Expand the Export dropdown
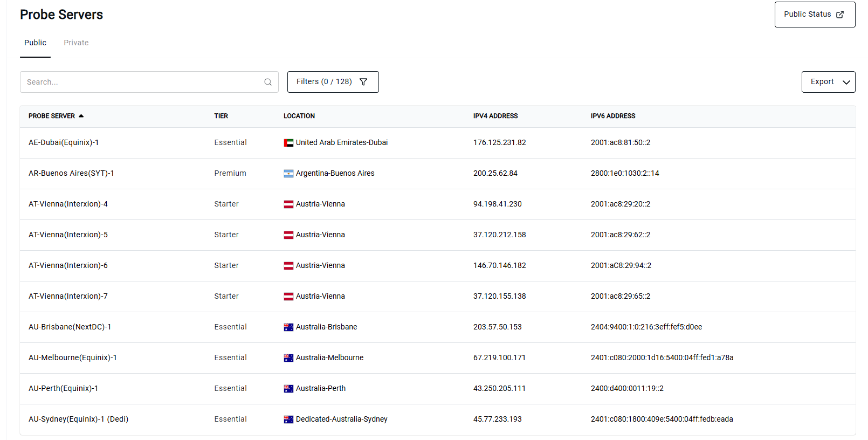 coord(828,82)
